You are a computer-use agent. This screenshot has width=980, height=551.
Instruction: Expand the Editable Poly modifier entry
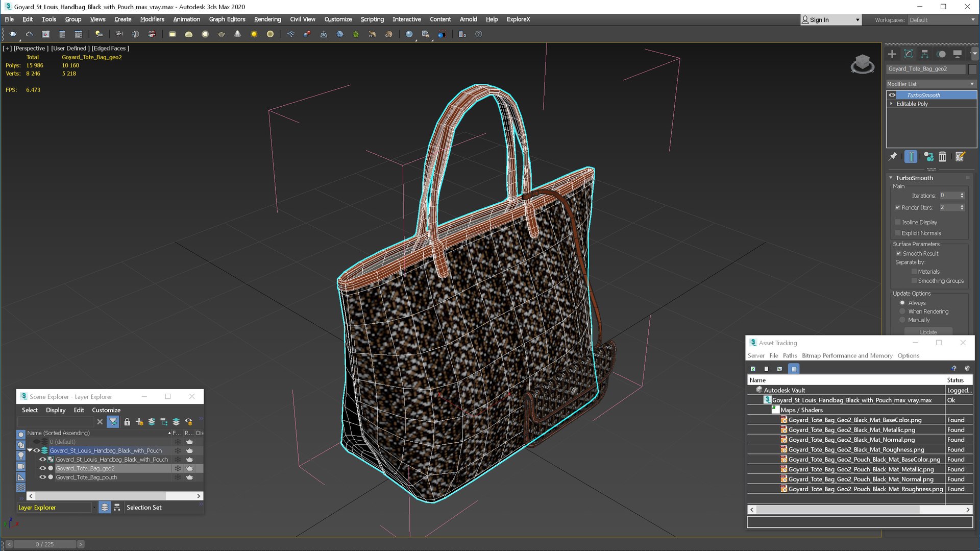click(892, 104)
